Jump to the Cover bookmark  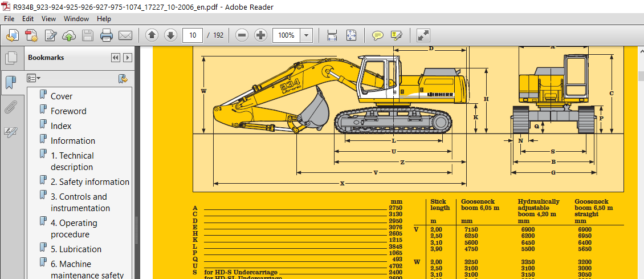click(x=62, y=96)
